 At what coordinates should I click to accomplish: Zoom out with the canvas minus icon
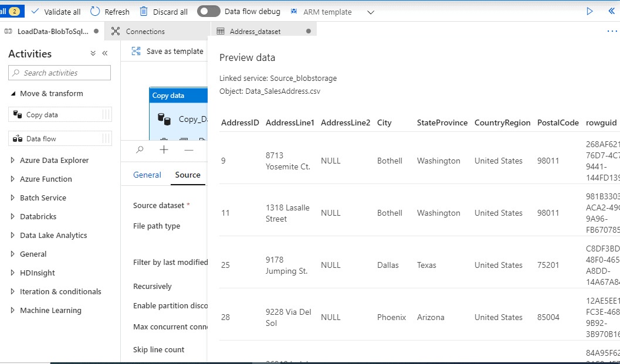[x=188, y=150]
